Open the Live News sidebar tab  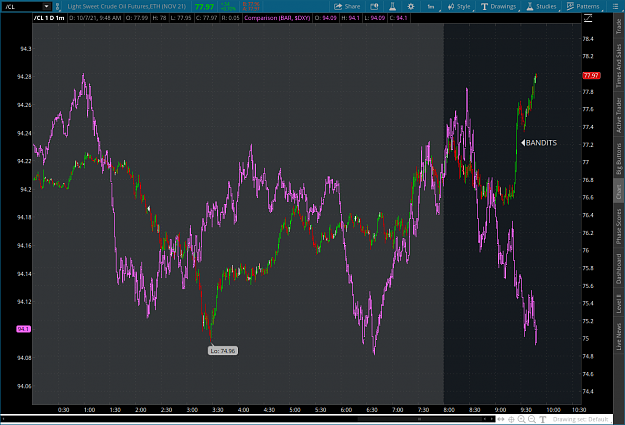point(619,336)
